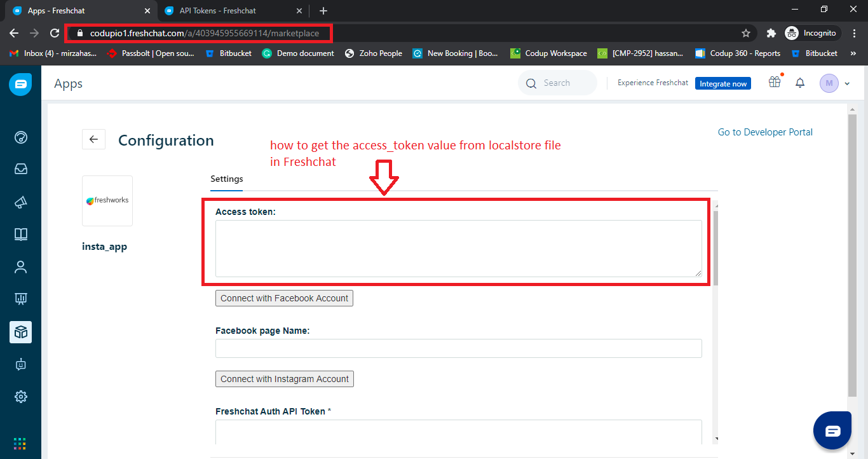Click the settings form inner scrollbar
The width and height of the screenshot is (868, 459).
(x=715, y=248)
